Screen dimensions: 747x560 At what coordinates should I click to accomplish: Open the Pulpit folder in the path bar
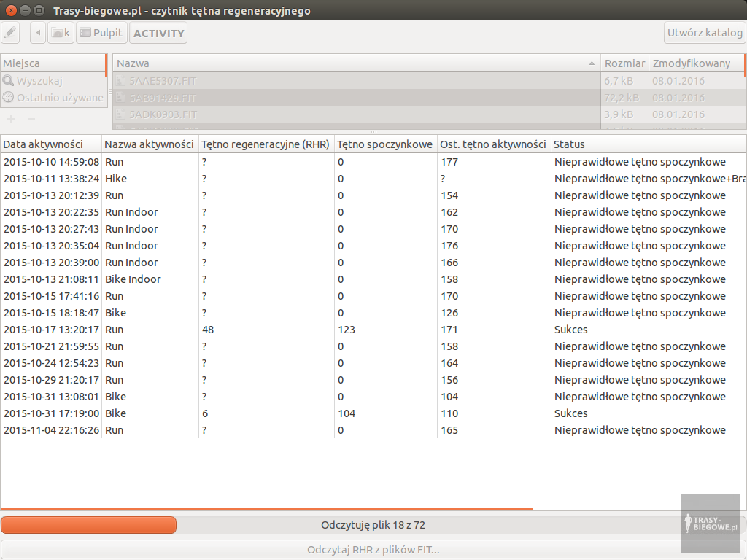[x=101, y=33]
